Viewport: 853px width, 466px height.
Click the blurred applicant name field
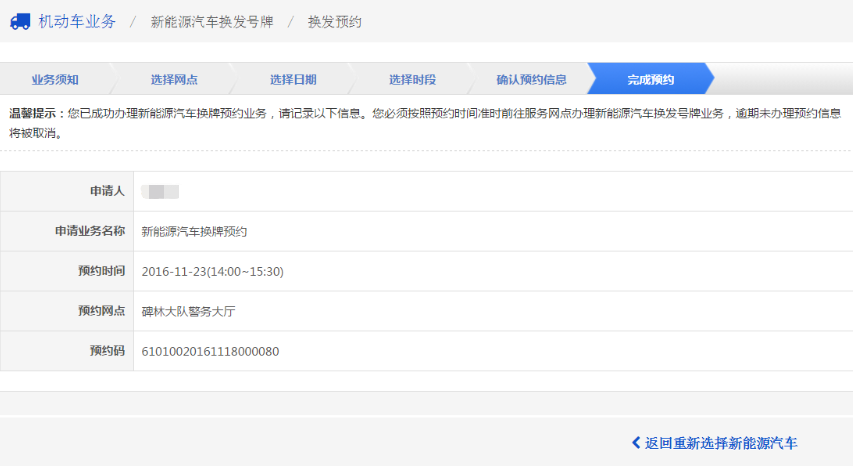coord(161,191)
